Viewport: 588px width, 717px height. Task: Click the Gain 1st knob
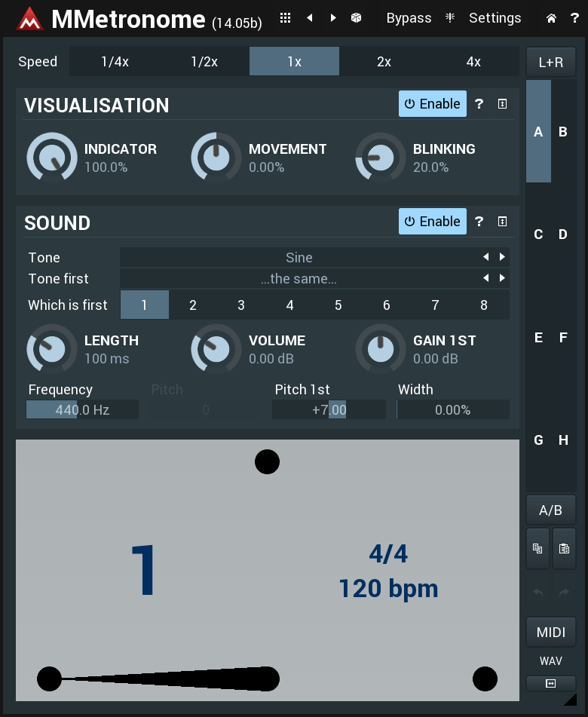point(381,349)
